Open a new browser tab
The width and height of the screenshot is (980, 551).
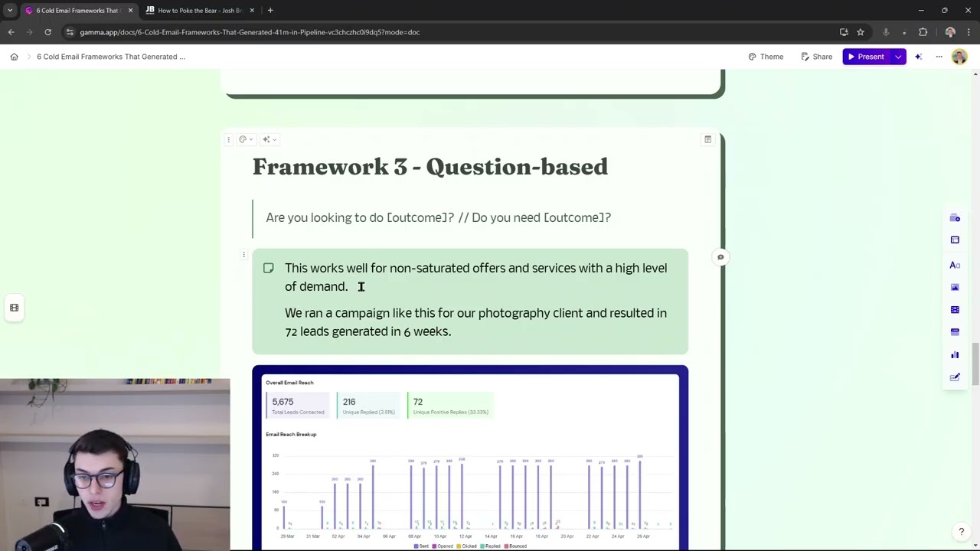click(x=270, y=11)
